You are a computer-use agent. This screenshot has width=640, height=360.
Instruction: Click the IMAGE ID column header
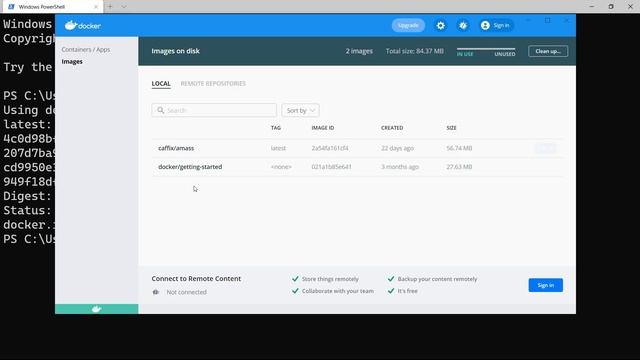322,128
